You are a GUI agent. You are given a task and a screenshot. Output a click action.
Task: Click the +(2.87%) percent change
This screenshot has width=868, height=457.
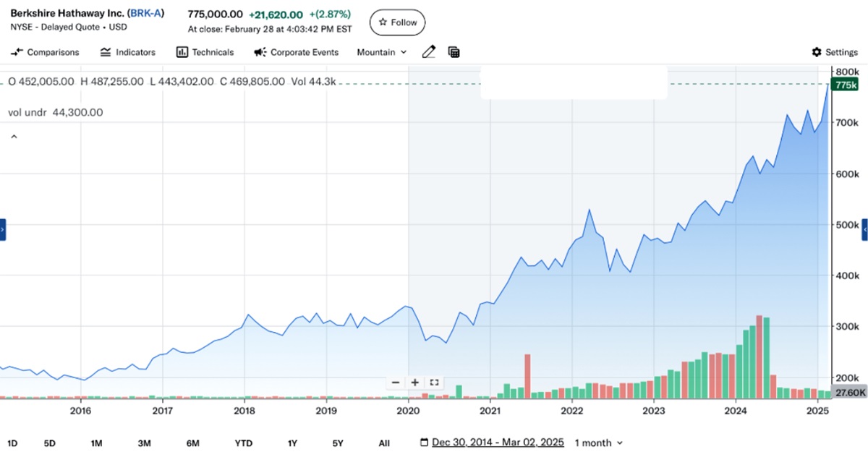point(330,14)
